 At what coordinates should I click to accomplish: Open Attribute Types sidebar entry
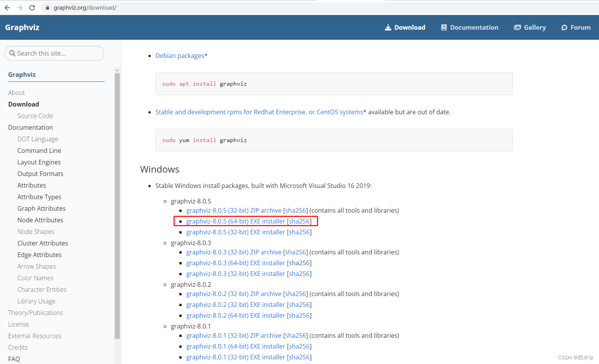[39, 197]
